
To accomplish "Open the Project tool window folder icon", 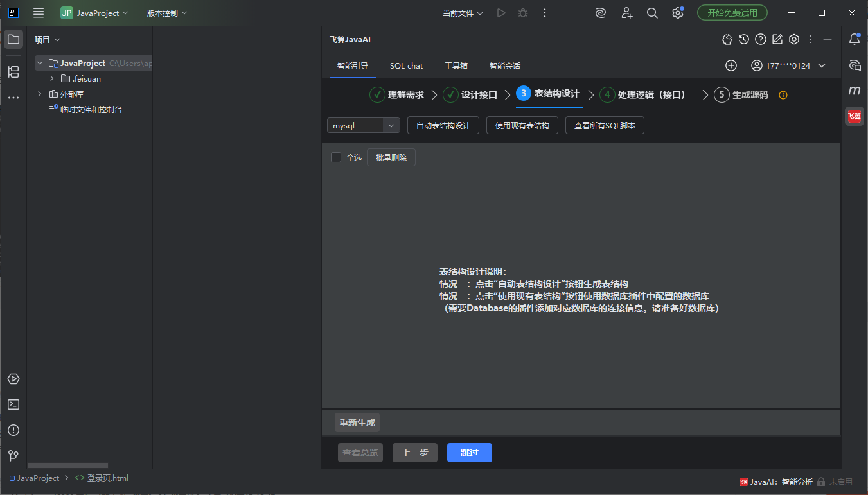I will click(13, 39).
